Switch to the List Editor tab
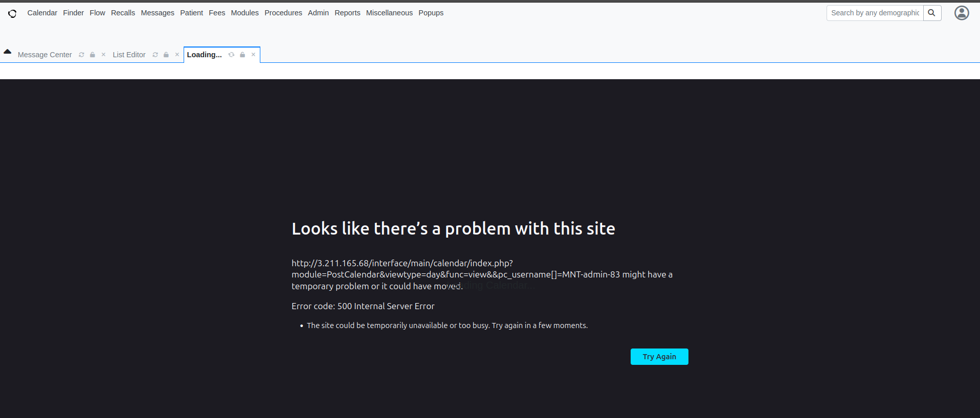This screenshot has height=418, width=980. point(129,55)
